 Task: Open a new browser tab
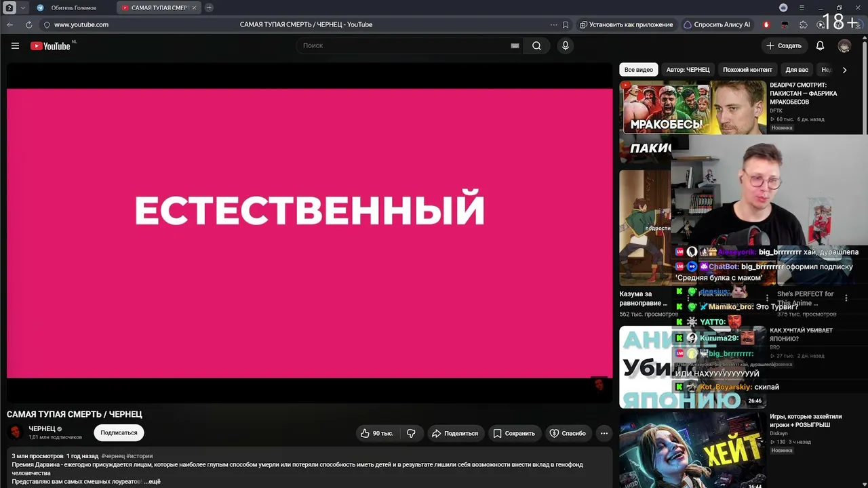coord(209,7)
